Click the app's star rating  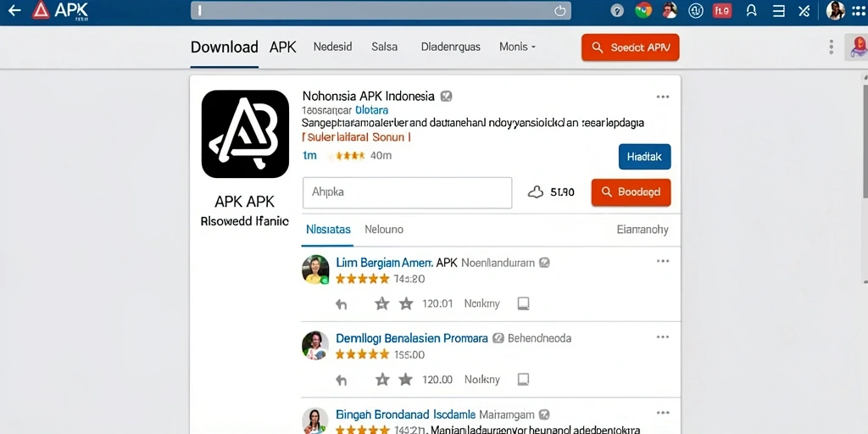coord(350,156)
